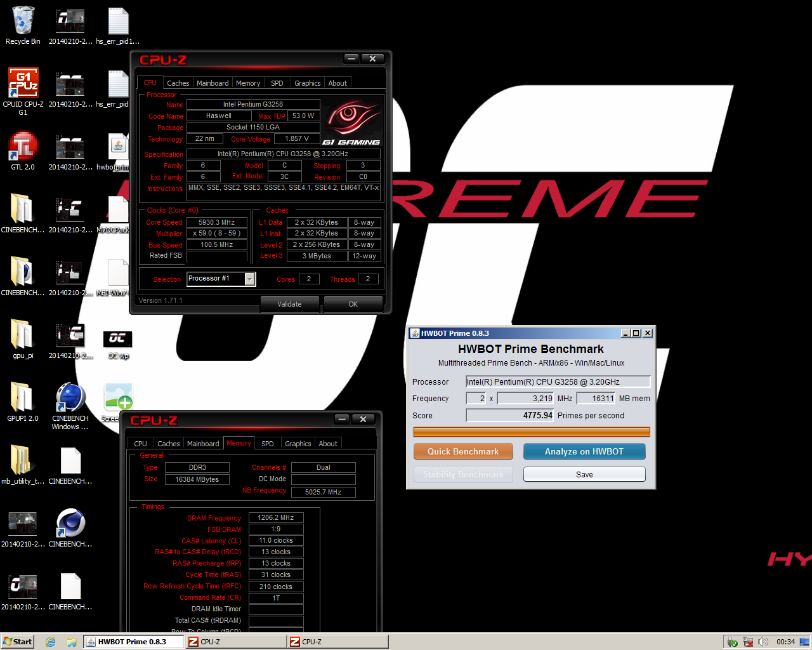Launch Internet Explorer from quick launch

[x=51, y=642]
